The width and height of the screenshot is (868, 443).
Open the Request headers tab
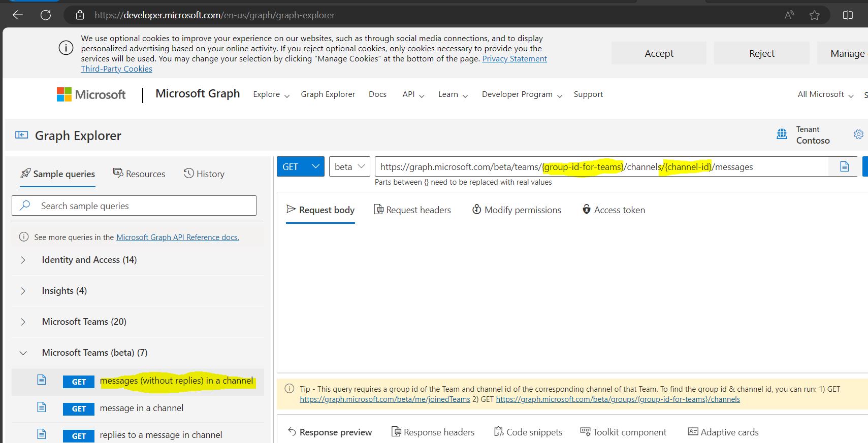412,210
